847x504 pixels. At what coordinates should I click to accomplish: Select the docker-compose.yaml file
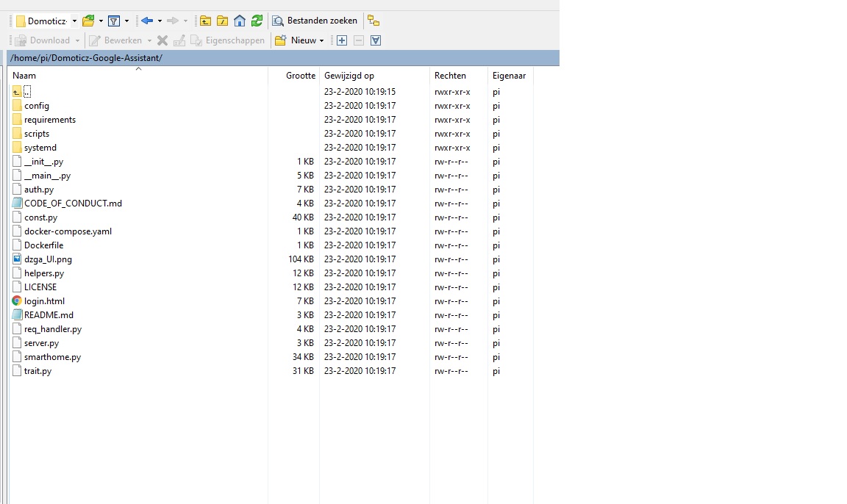pos(68,231)
